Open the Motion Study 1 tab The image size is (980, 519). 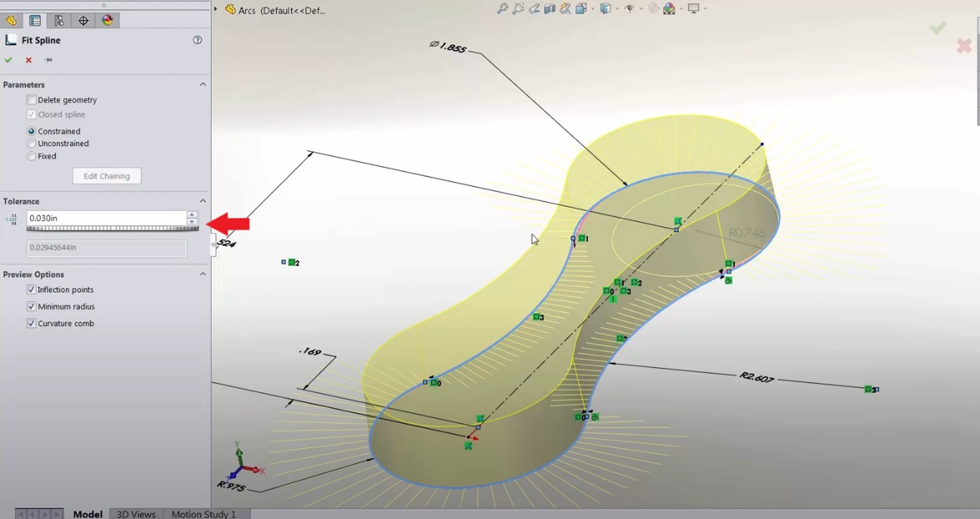[x=204, y=514]
